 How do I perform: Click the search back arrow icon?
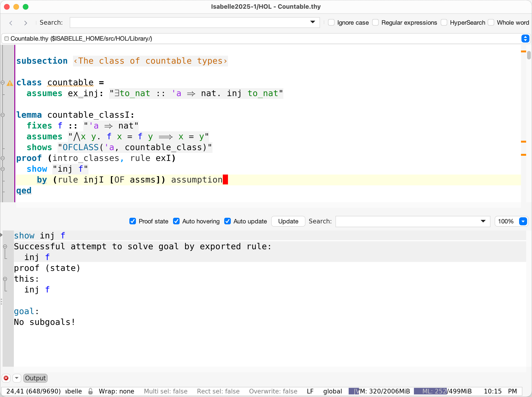click(11, 23)
